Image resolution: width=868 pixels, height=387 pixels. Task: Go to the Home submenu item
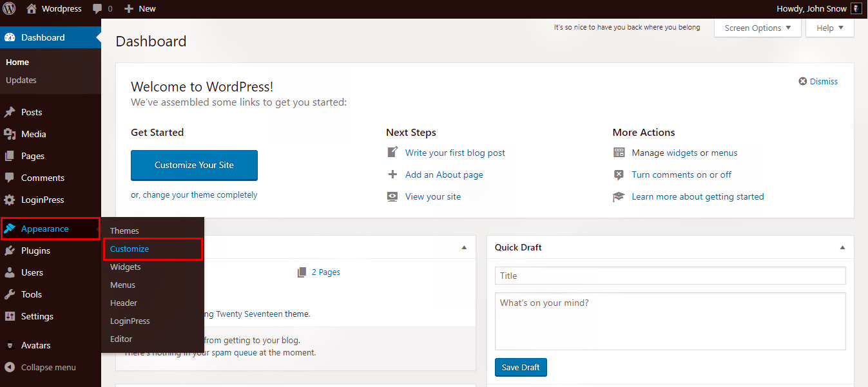17,62
